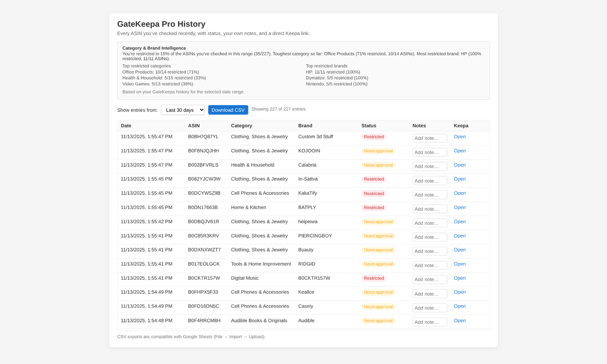Click the Brand column header

click(305, 126)
